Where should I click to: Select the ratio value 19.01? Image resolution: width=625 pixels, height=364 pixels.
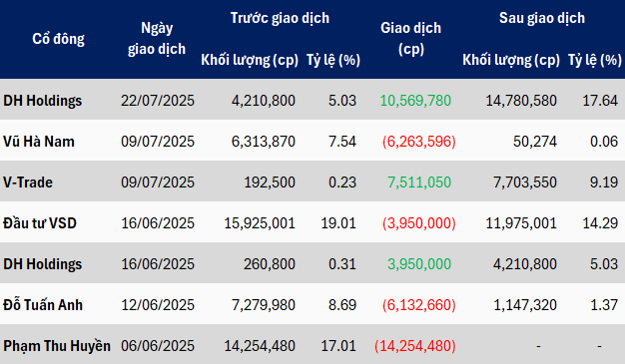point(338,223)
